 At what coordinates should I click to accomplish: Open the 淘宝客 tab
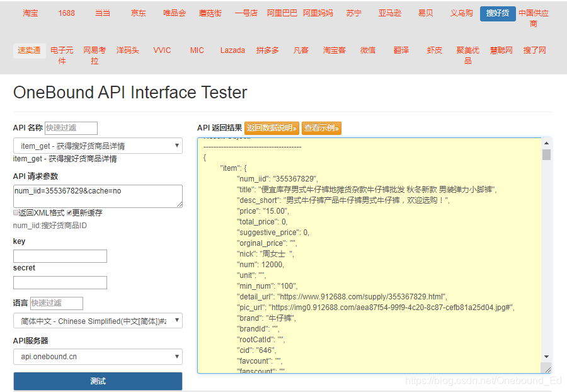point(335,50)
